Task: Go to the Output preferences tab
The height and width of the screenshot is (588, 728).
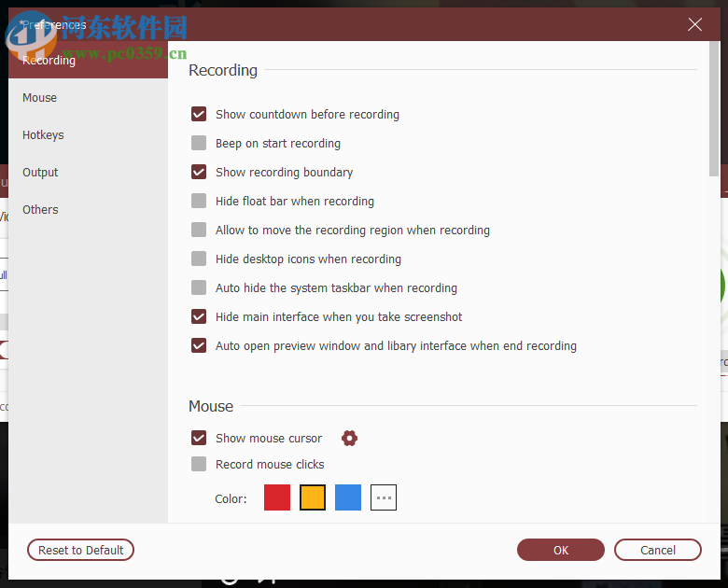Action: click(x=89, y=172)
